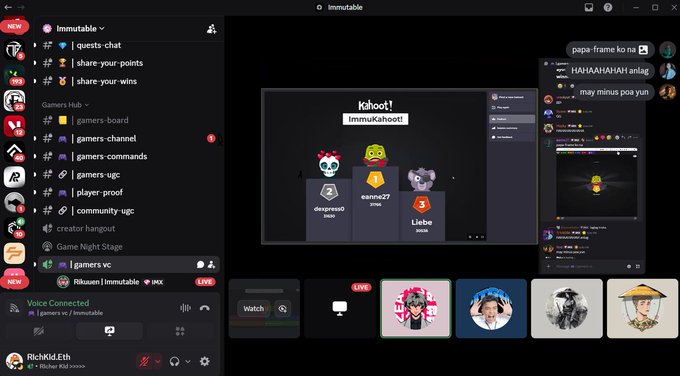This screenshot has height=376, width=680.
Task: Open red server icon with 12 notifications
Action: pyautogui.click(x=14, y=126)
